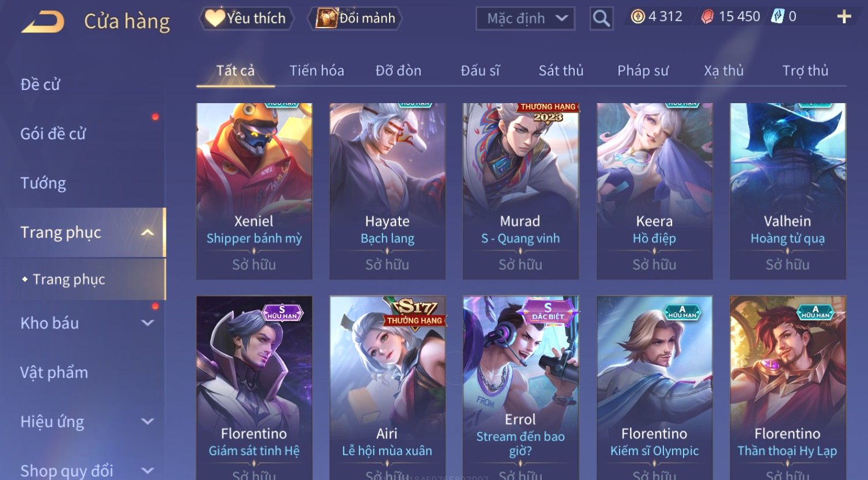Image resolution: width=868 pixels, height=480 pixels.
Task: Tap the plus icon to add currency
Action: (x=844, y=17)
